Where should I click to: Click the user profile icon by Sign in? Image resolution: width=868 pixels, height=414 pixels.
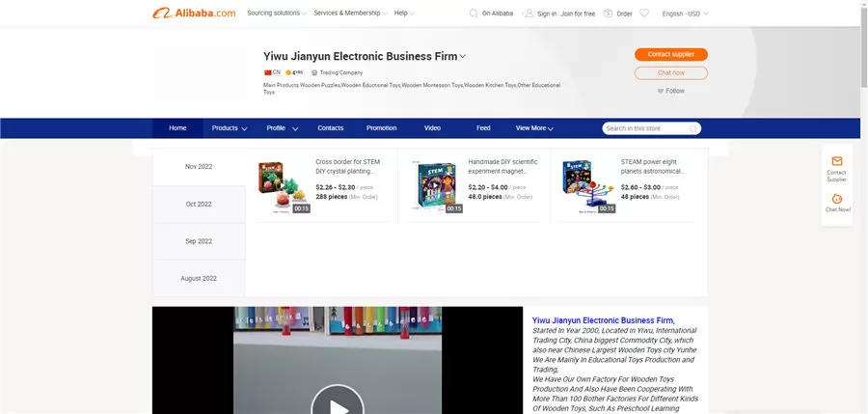tap(529, 14)
